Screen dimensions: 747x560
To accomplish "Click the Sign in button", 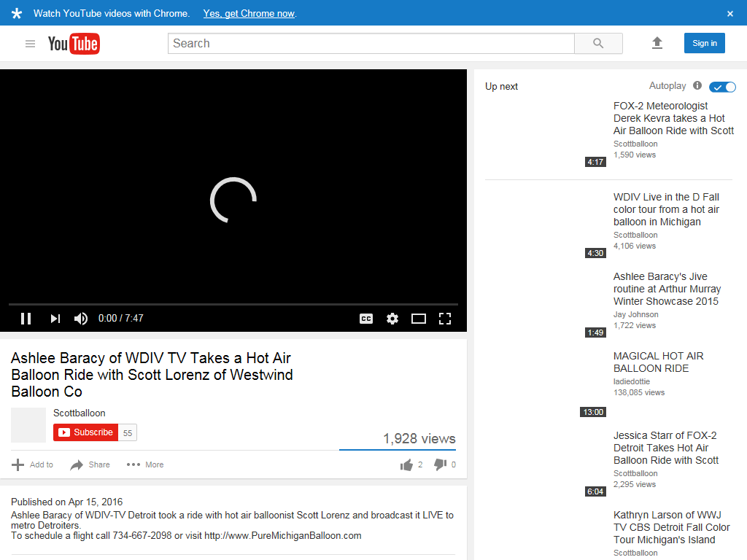I will [x=704, y=43].
